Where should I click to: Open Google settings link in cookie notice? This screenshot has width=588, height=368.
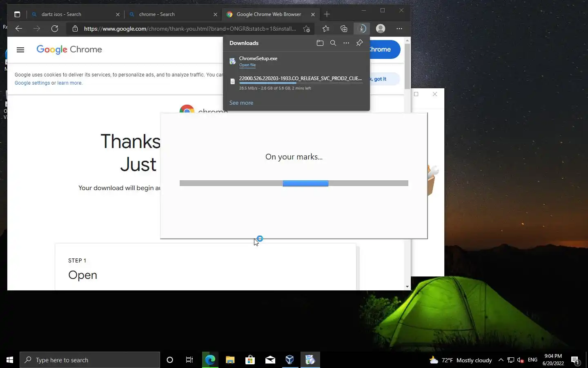click(x=32, y=83)
